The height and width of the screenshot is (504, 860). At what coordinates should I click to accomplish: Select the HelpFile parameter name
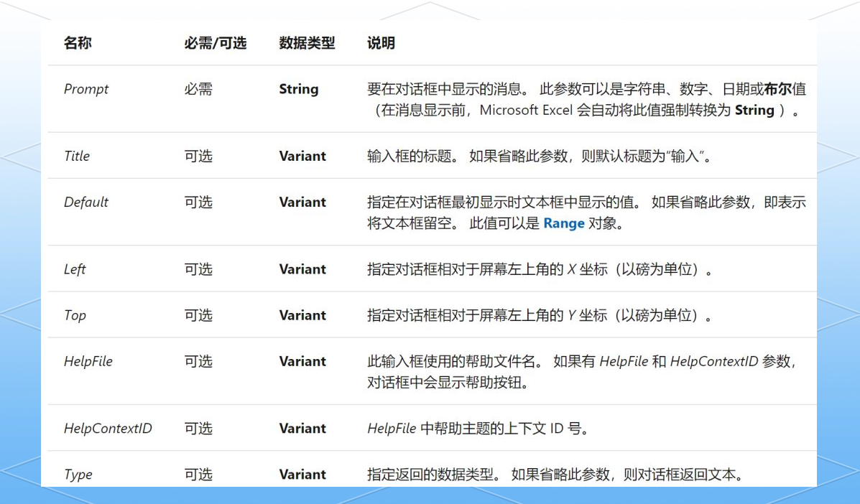[x=88, y=362]
